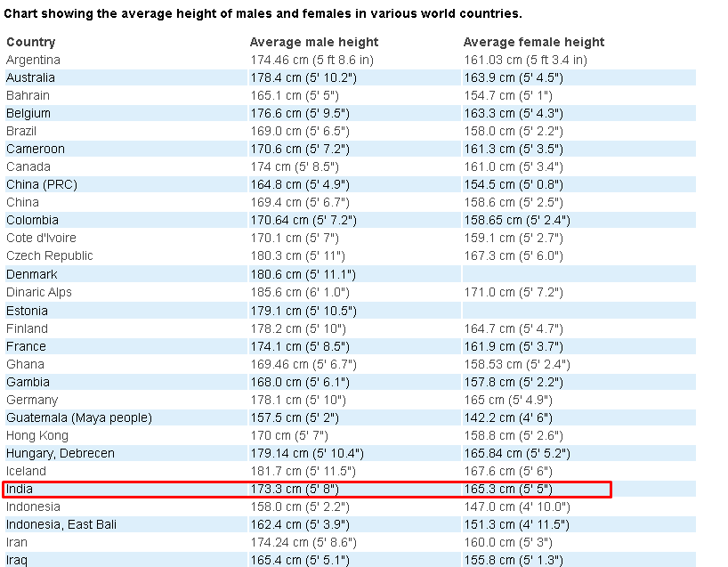The image size is (728, 567).
Task: Click Dinaric Alps male height 185.6 cm
Action: pos(300,292)
